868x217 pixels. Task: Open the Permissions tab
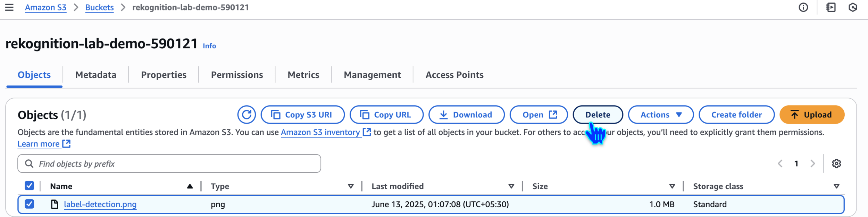[x=237, y=75]
